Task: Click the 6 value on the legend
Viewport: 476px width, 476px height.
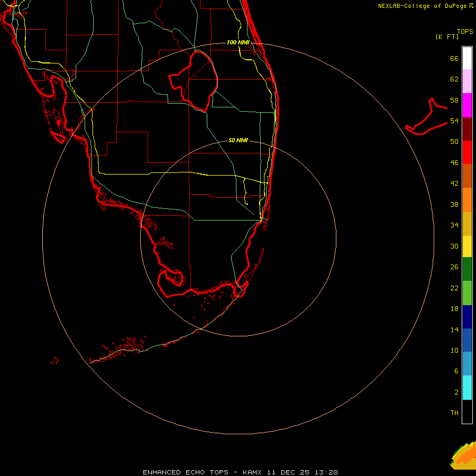Action: tap(456, 371)
